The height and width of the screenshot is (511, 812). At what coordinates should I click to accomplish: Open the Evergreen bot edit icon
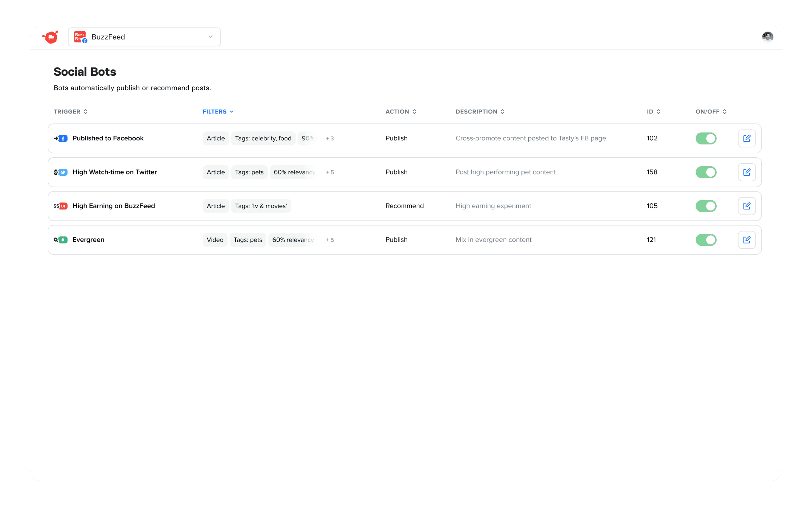pyautogui.click(x=746, y=240)
